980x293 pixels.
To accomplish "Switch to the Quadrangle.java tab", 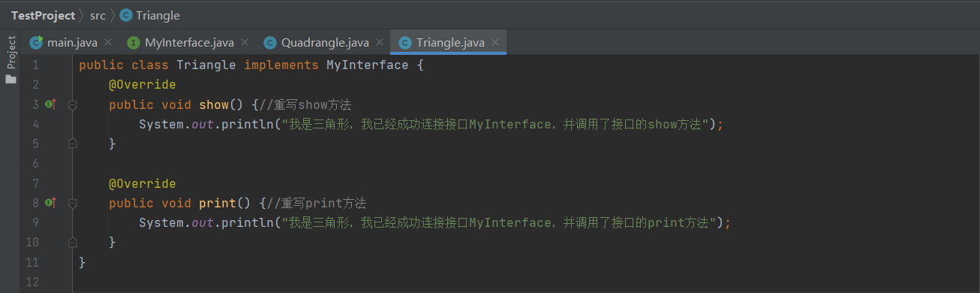I will 325,42.
